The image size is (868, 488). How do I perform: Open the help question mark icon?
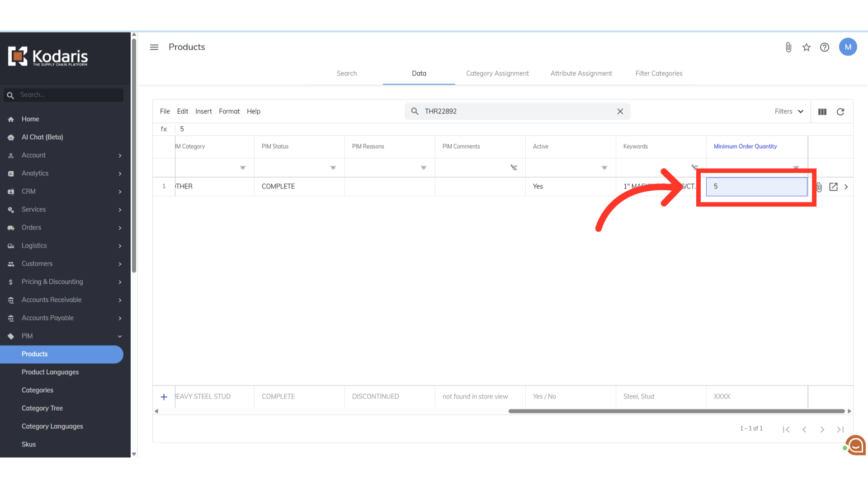(824, 47)
